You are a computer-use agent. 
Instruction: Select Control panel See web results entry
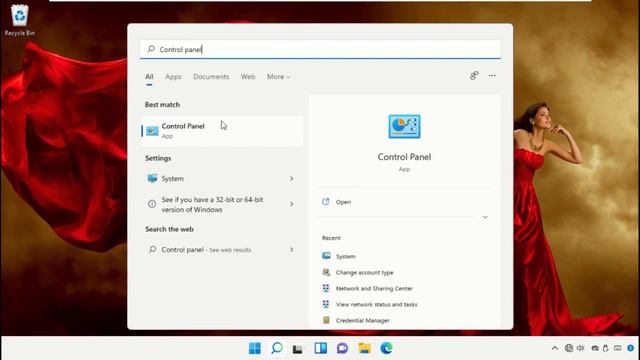coord(222,249)
